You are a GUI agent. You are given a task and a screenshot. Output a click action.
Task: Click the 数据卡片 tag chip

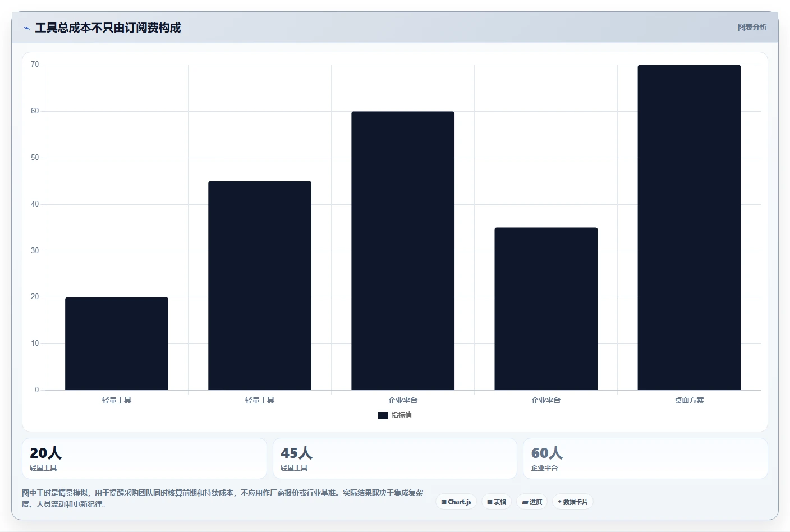coord(573,502)
